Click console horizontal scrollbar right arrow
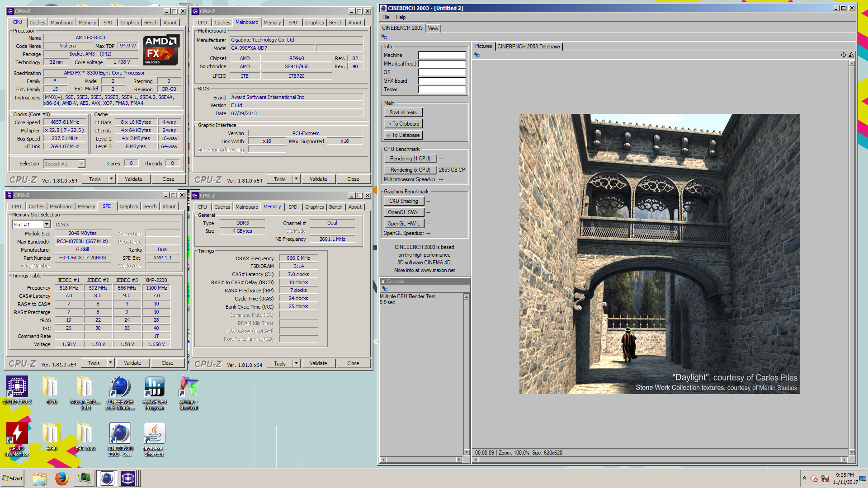This screenshot has height=488, width=868. (x=459, y=460)
